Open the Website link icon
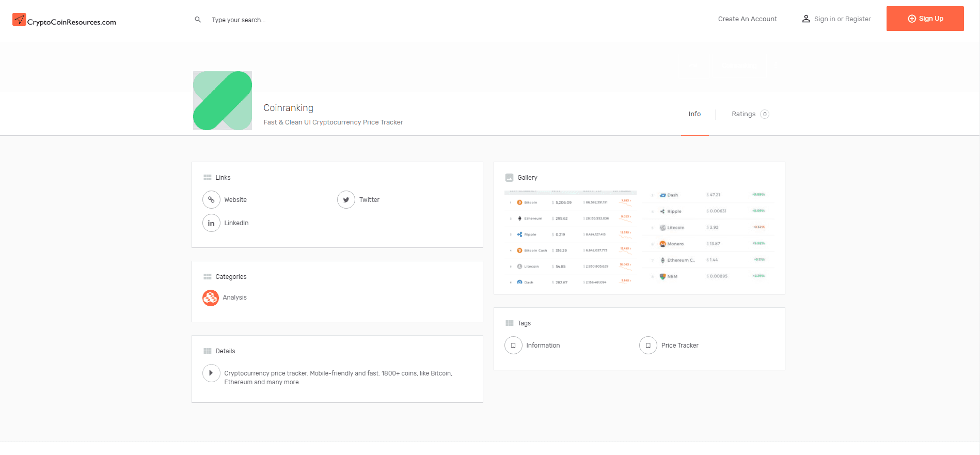This screenshot has width=980, height=455. 211,200
